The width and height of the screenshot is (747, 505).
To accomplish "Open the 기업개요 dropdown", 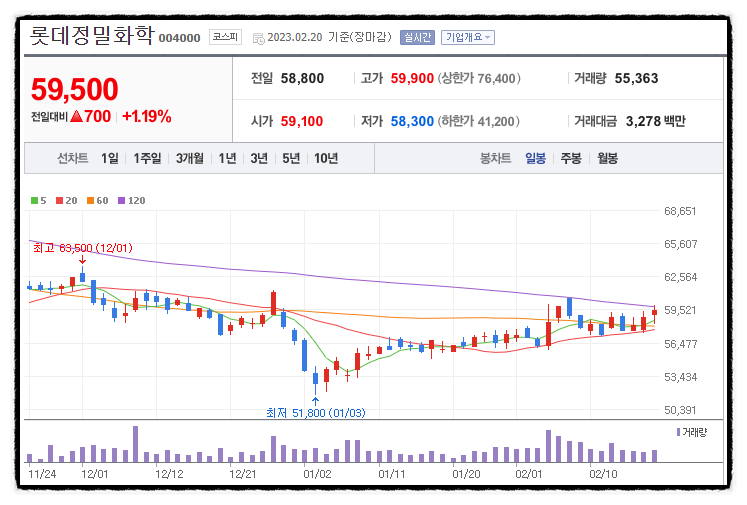I will [467, 37].
